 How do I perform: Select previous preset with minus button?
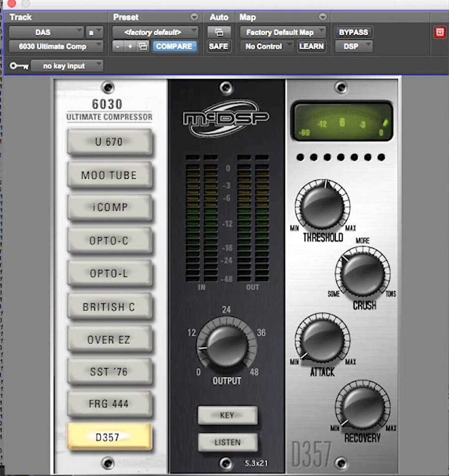(118, 46)
